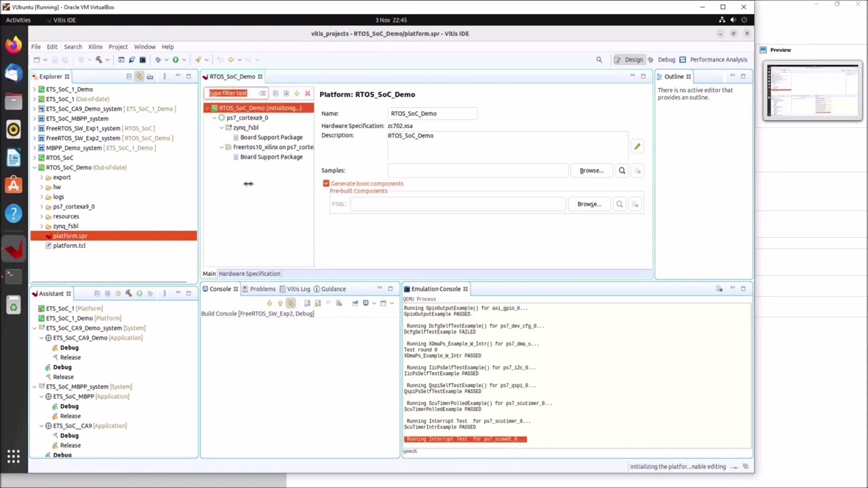Select ETS_SoC_1 [Platform] in Assistant
Image resolution: width=868 pixels, height=488 pixels.
(x=75, y=308)
